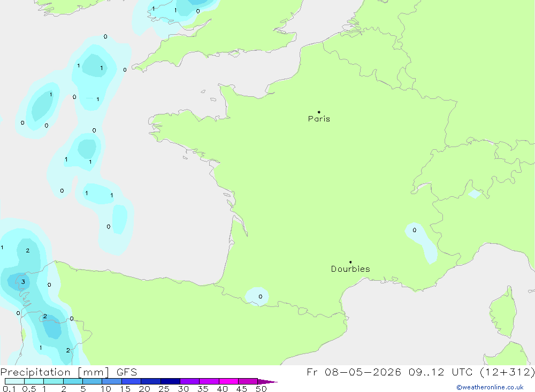535x392 pixels.
Task: Click the '0' value in the Pyrenees patch
Action: [261, 296]
